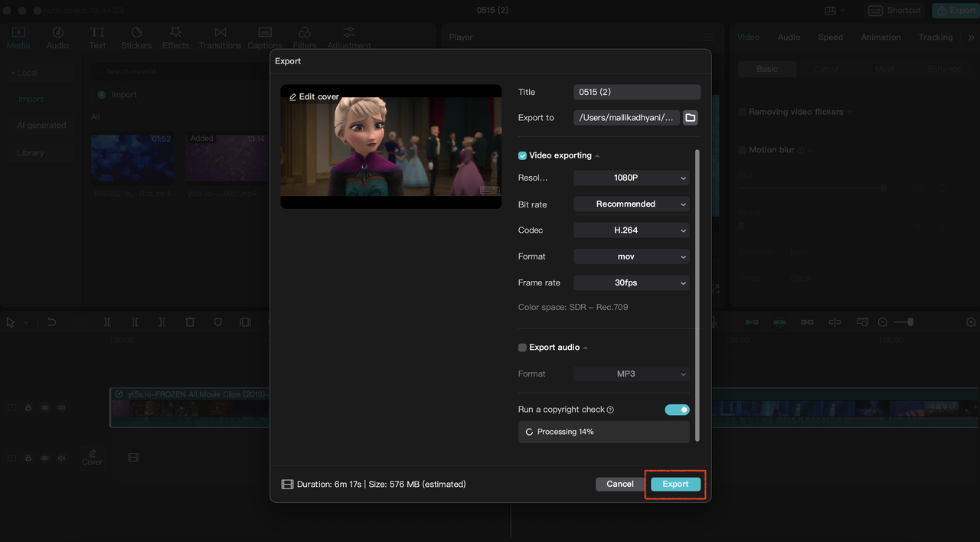Open the Player panel hamburger menu

coord(709,38)
